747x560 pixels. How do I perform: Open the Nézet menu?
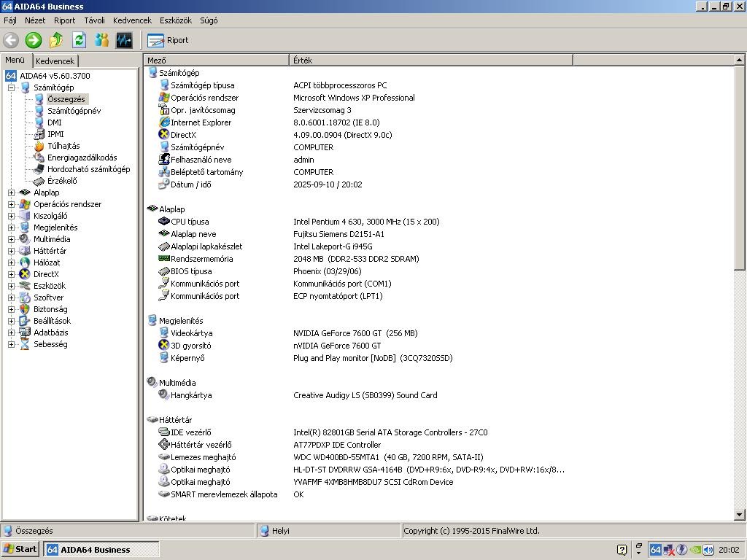point(35,20)
